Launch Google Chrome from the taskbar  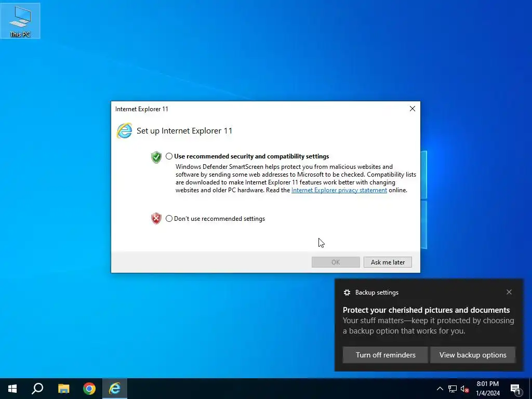pos(89,389)
